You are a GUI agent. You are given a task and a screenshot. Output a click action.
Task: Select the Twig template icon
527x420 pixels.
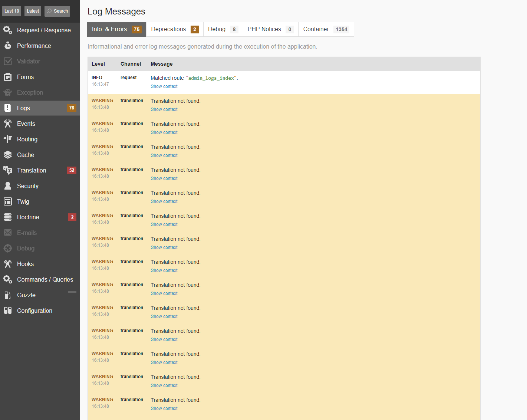[8, 201]
